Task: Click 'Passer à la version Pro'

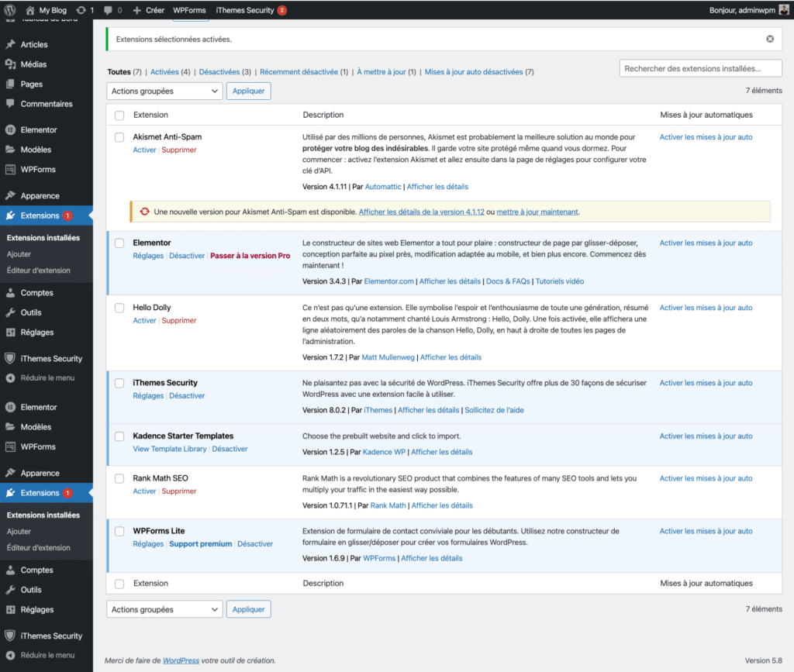Action: point(250,256)
